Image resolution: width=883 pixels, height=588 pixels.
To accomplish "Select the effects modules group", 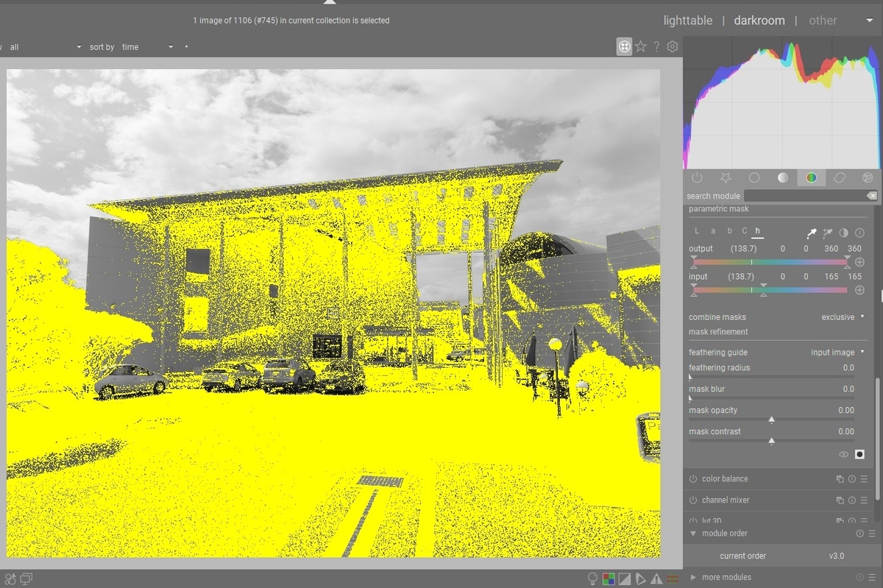I will pos(868,178).
